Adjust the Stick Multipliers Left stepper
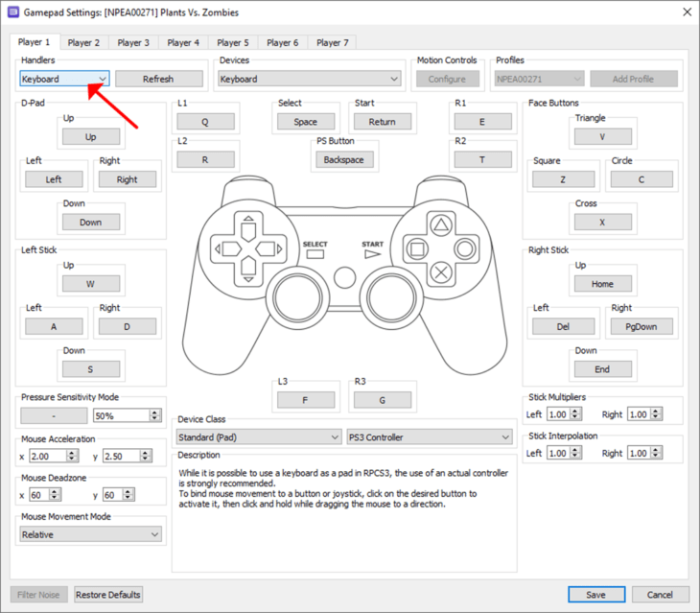The height and width of the screenshot is (613, 700). pyautogui.click(x=576, y=414)
